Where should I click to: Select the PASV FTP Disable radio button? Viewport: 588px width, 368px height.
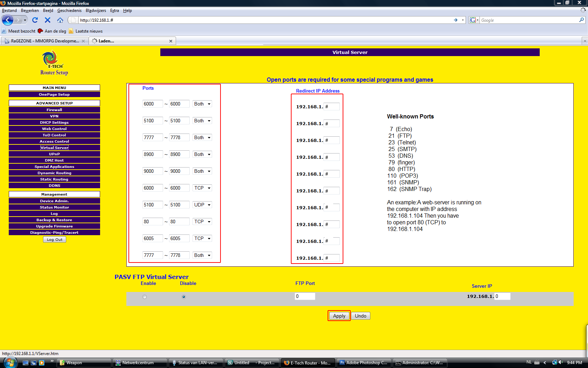click(x=184, y=297)
